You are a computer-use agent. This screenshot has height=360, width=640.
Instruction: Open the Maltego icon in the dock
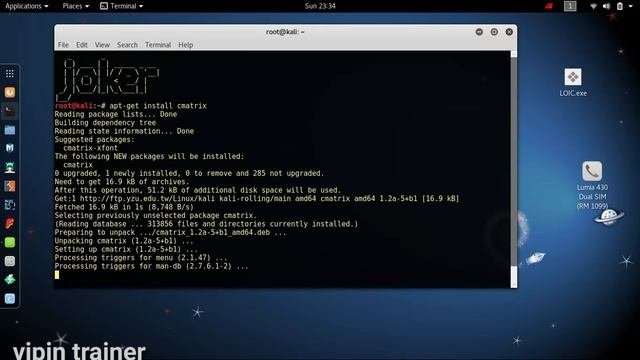point(10,205)
